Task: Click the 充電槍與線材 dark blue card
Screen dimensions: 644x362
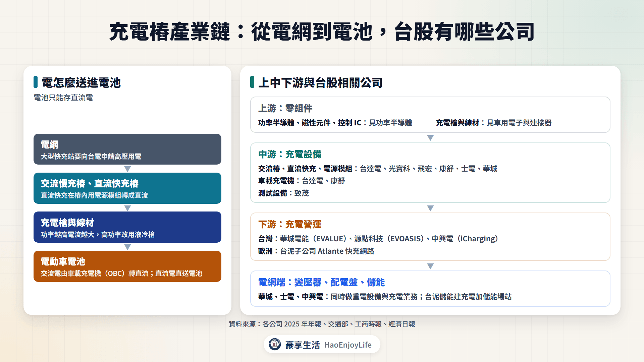Action: (127, 227)
